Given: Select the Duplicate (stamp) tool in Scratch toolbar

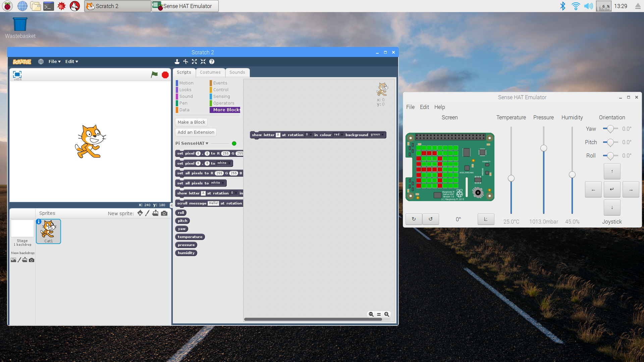Looking at the screenshot, I should click(x=177, y=61).
